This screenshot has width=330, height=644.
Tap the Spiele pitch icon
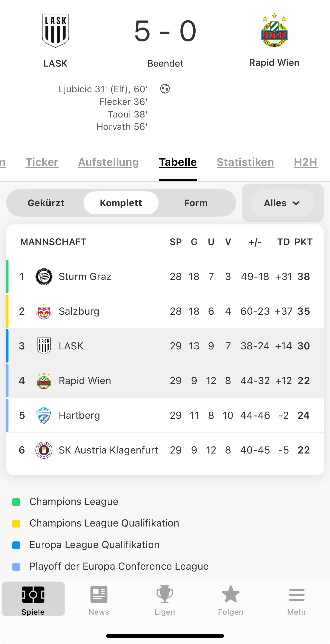[33, 594]
